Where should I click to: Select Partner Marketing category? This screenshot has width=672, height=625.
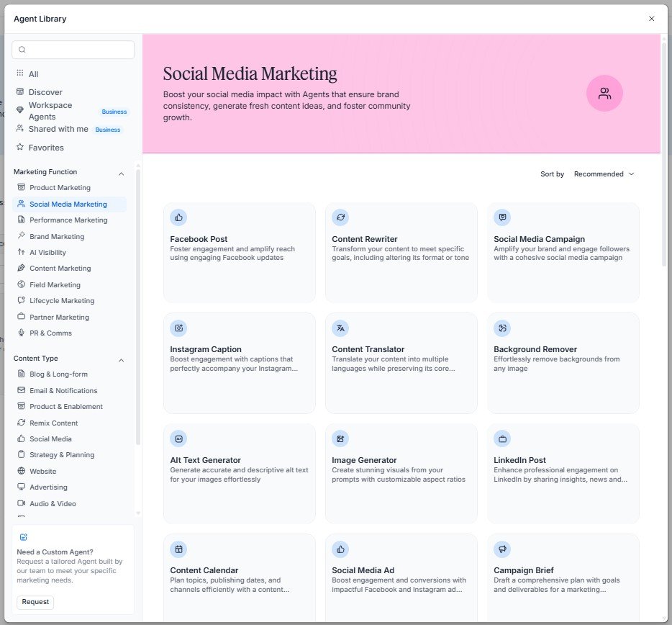coord(69,317)
